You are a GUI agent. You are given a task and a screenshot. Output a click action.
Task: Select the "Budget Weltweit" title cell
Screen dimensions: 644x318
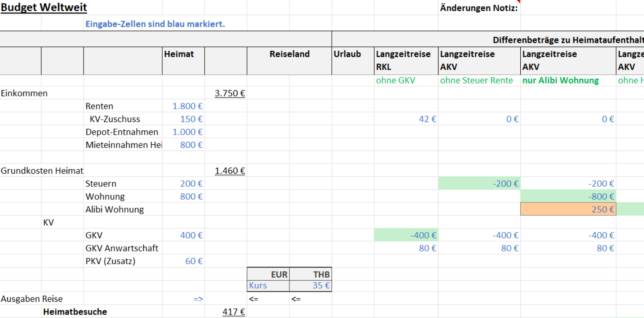(x=44, y=7)
